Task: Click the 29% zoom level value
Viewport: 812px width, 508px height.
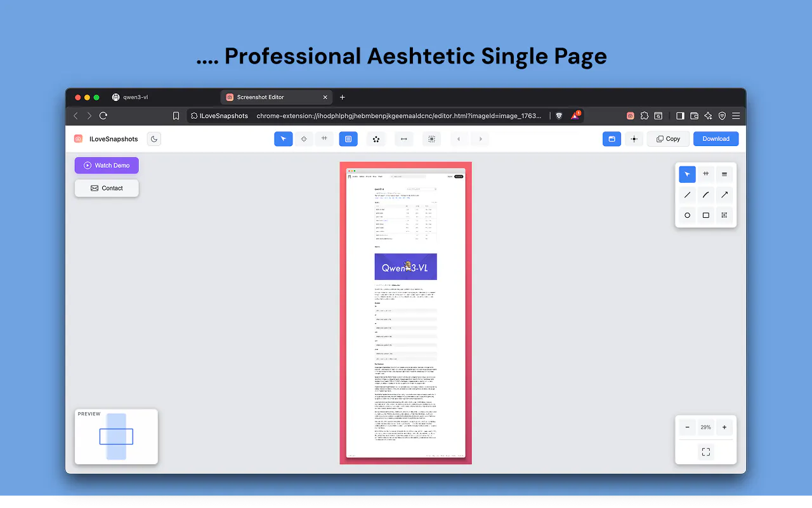Action: pyautogui.click(x=706, y=427)
